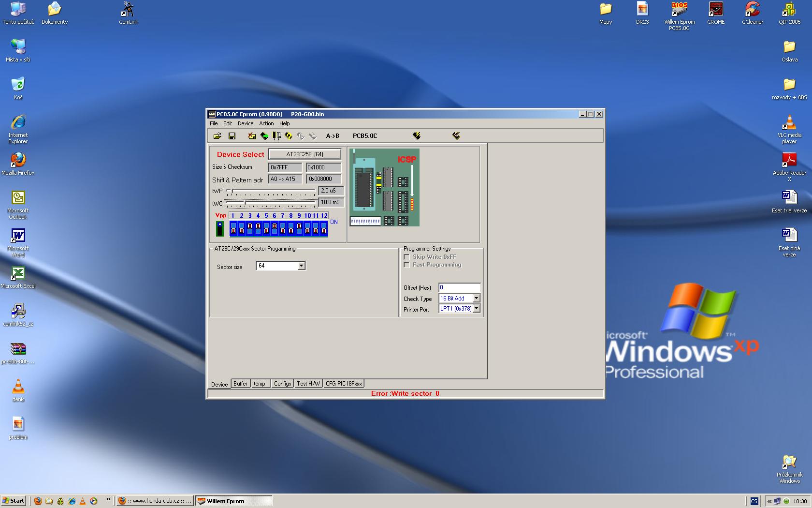This screenshot has width=812, height=508.
Task: Open the Check Type dropdown
Action: tap(476, 299)
